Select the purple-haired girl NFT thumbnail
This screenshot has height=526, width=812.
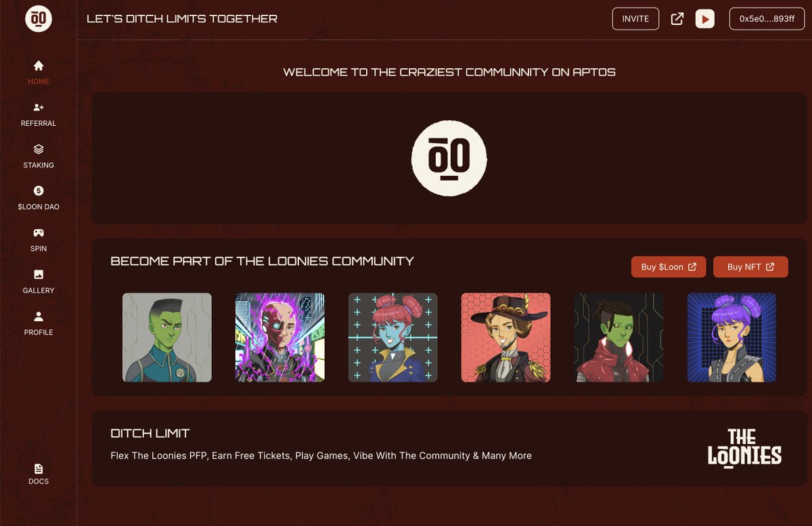coord(731,337)
